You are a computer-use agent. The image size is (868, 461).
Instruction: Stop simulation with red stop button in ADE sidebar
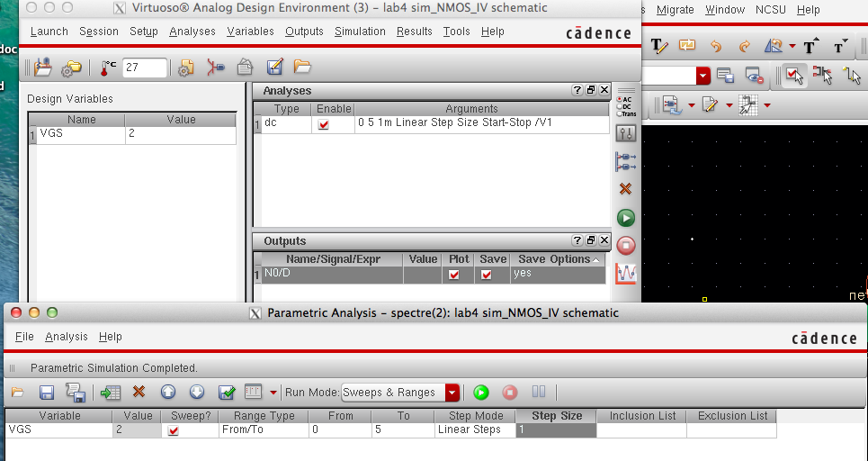click(626, 246)
